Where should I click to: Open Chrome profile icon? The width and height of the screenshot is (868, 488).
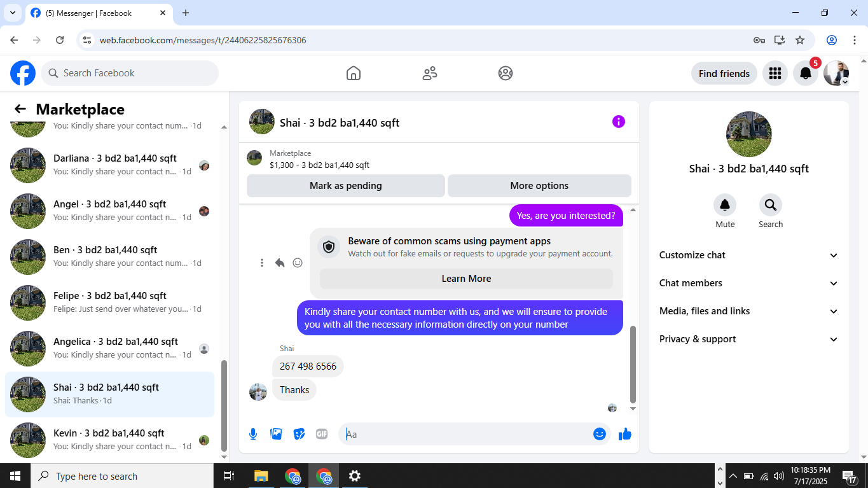[832, 40]
